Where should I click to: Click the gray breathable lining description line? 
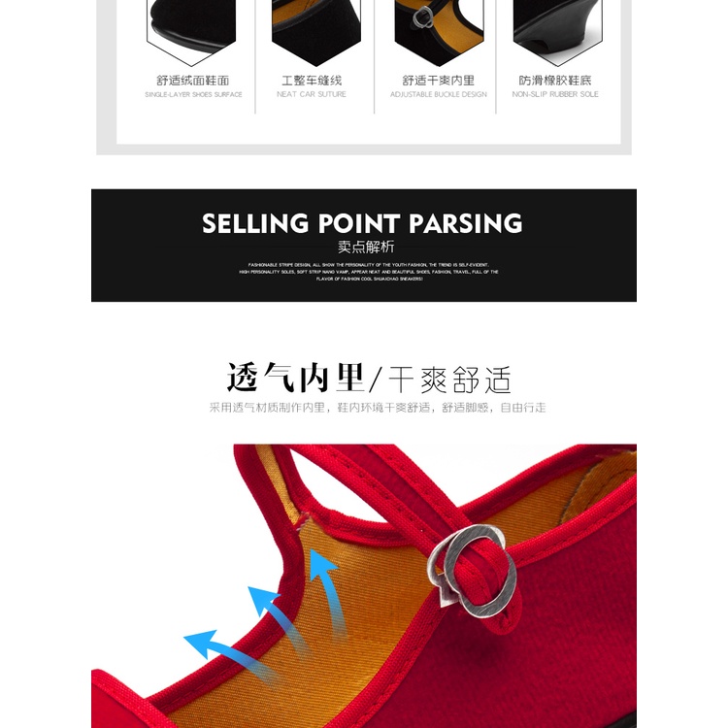tap(378, 408)
